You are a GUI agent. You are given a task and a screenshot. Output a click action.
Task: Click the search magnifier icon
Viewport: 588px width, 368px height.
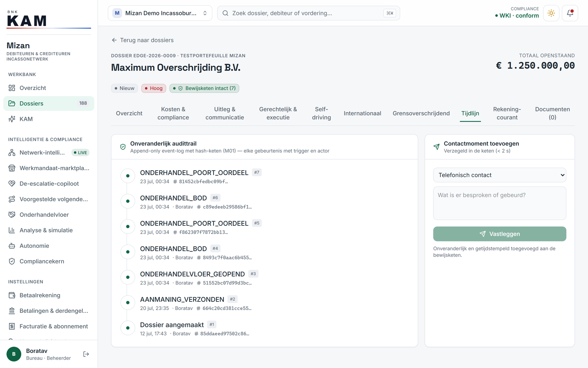point(225,13)
